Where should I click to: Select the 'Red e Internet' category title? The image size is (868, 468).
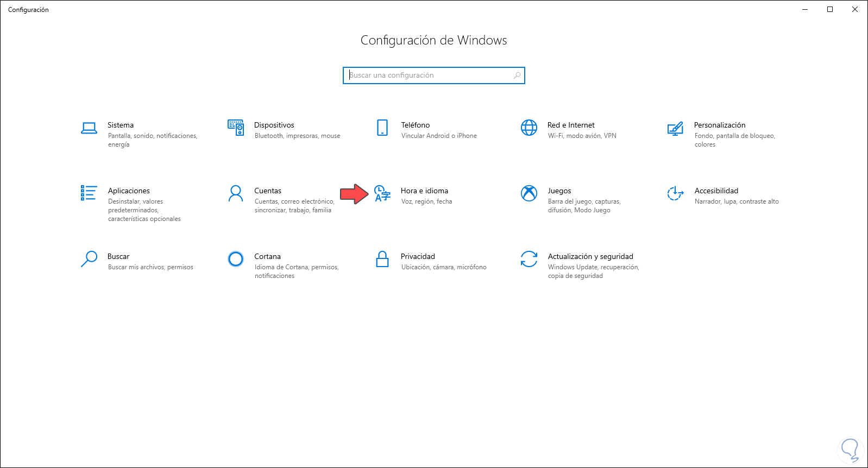[x=571, y=125]
